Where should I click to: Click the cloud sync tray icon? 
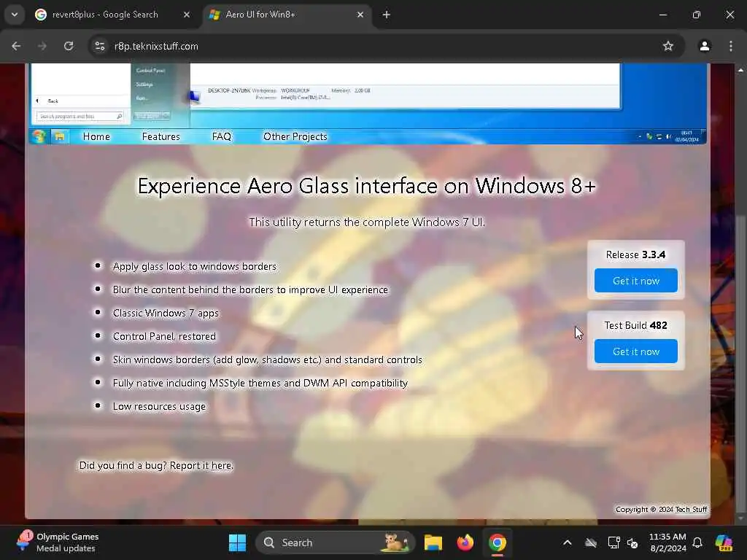click(591, 542)
